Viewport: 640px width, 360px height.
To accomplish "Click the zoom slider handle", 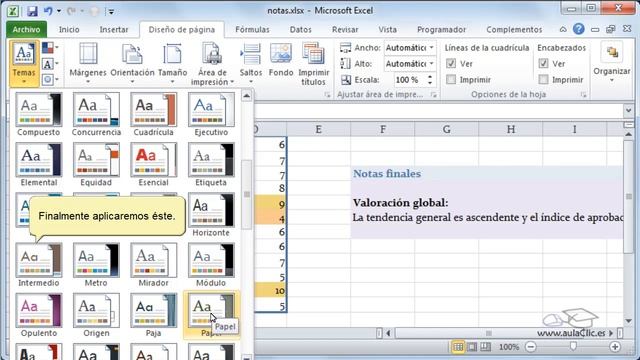I will (x=573, y=347).
